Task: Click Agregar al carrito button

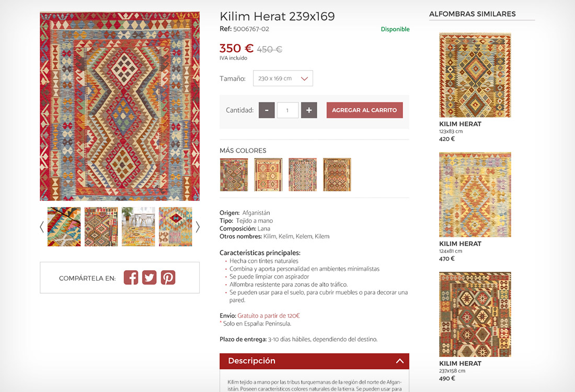Action: click(364, 110)
